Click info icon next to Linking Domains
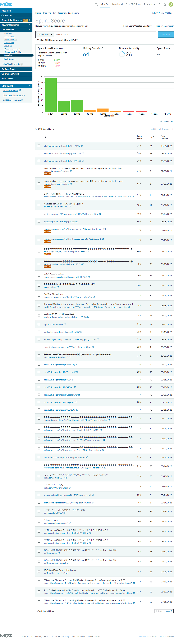This screenshot has width=174, height=644. [102, 48]
